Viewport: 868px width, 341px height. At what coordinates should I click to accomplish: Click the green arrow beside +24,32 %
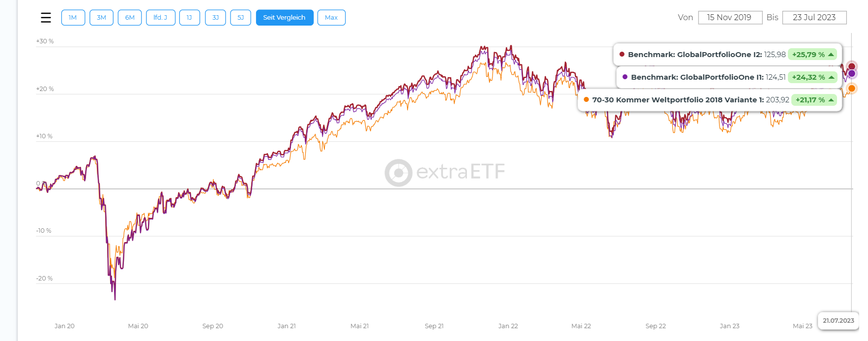click(x=831, y=77)
